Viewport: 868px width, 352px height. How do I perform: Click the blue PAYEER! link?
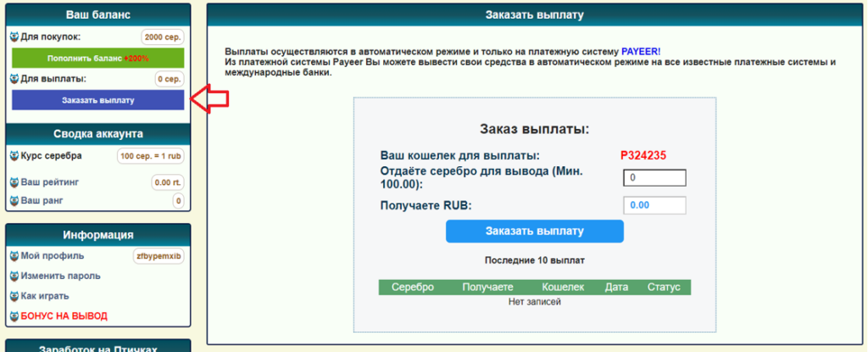(641, 51)
